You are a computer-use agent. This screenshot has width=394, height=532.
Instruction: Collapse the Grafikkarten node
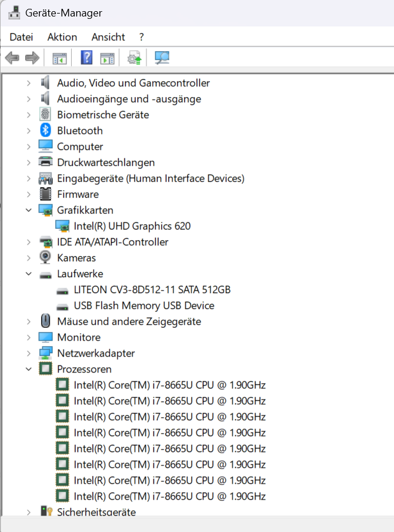29,210
